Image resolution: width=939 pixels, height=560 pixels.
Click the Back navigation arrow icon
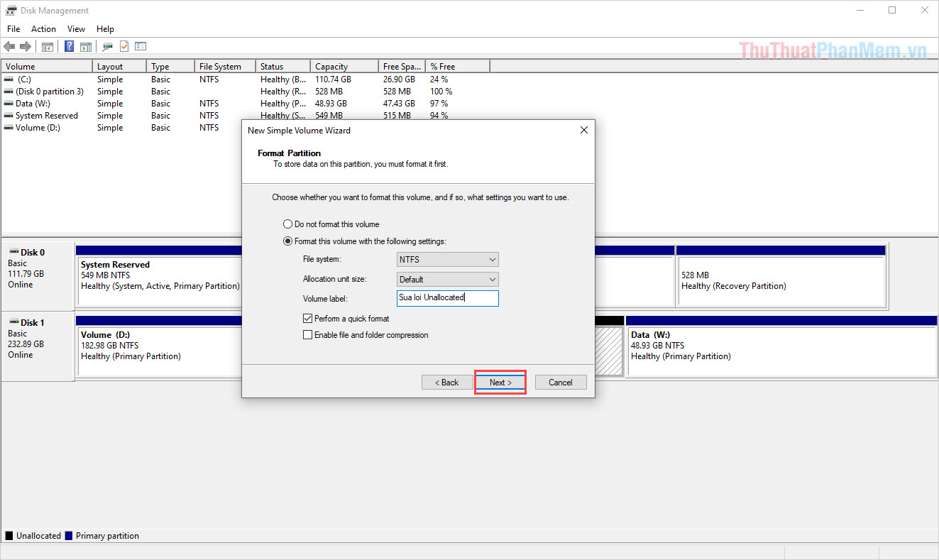(x=9, y=45)
